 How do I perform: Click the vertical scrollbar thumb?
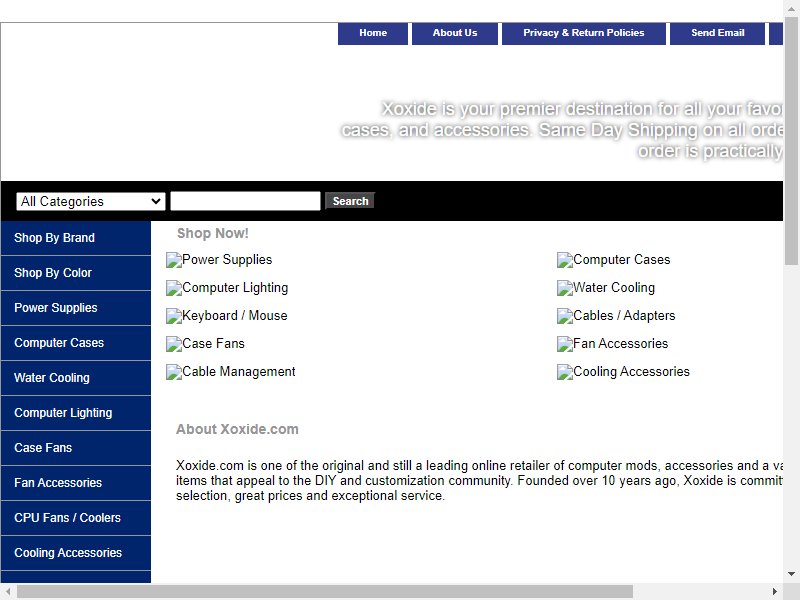(x=791, y=141)
